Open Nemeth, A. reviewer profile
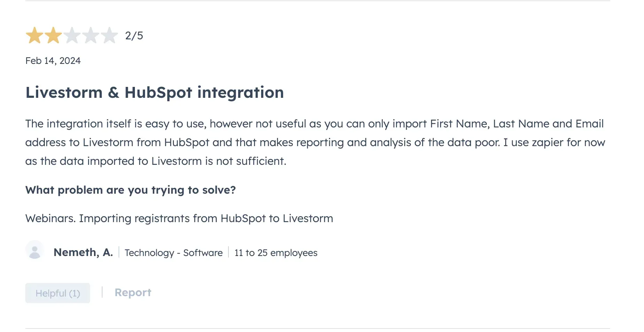Image resolution: width=644 pixels, height=332 pixels. [83, 252]
